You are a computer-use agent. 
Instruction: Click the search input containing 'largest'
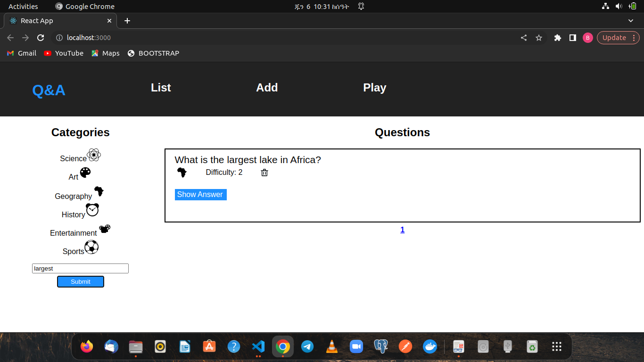pyautogui.click(x=80, y=268)
